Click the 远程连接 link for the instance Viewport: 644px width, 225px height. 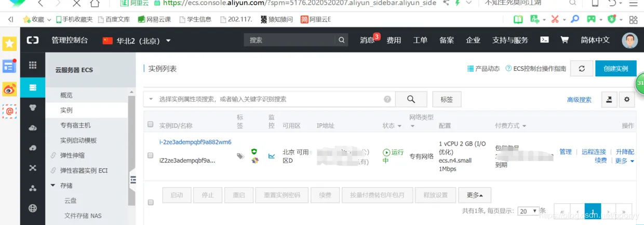(594, 152)
